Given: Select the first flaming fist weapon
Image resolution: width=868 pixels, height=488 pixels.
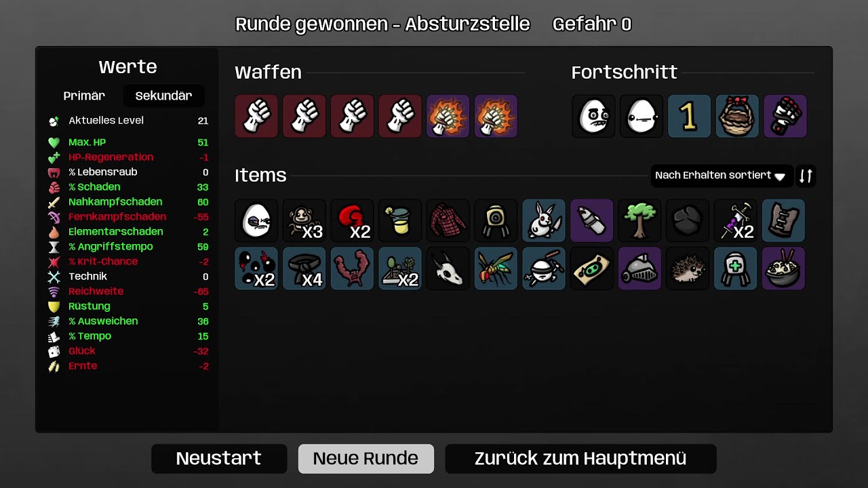Looking at the screenshot, I should tap(448, 117).
